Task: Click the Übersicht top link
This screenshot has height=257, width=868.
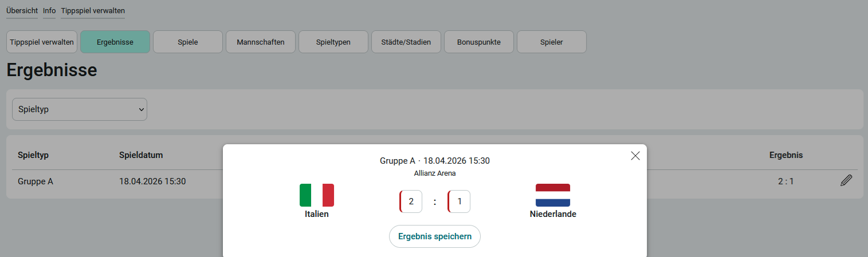Action: coord(22,11)
